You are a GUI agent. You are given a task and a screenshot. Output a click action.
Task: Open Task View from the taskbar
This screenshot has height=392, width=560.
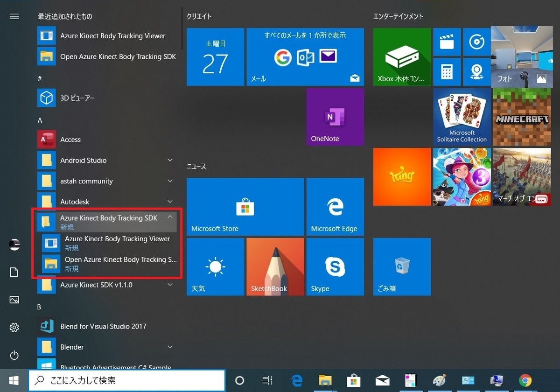pos(267,380)
